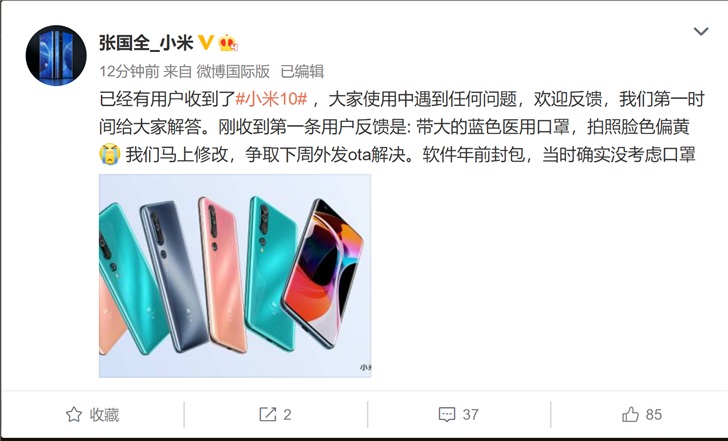
Task: Click the 微博国际版 source link
Action: (x=233, y=71)
